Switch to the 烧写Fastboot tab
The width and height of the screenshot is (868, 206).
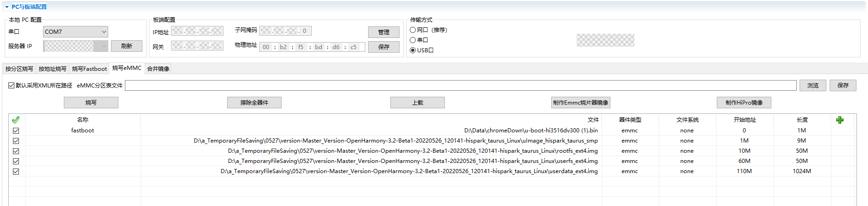point(89,69)
